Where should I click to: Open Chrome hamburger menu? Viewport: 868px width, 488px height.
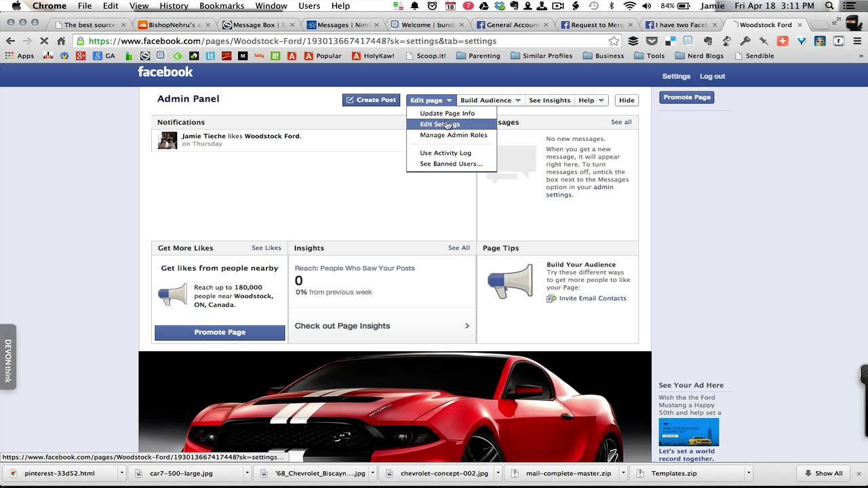click(857, 41)
